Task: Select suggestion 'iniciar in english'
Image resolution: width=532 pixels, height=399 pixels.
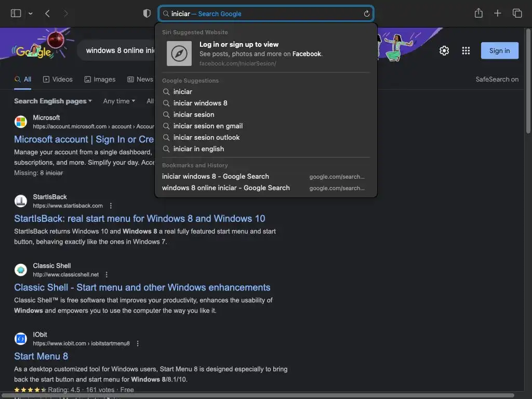Action: click(x=266, y=149)
